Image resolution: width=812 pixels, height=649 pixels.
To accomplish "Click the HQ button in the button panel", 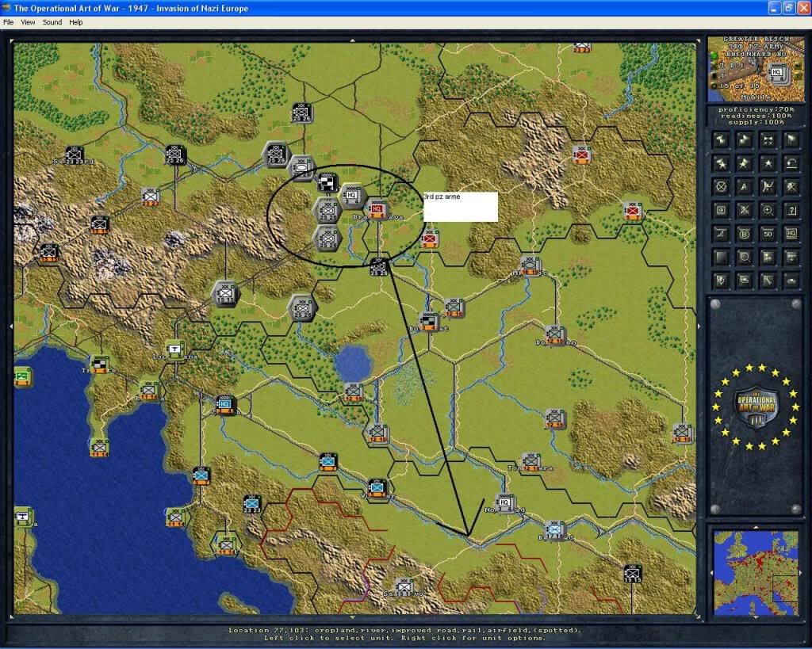I will click(791, 234).
